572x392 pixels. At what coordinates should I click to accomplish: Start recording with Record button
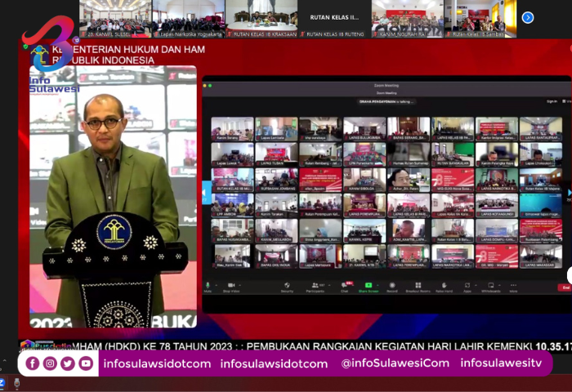coord(392,286)
